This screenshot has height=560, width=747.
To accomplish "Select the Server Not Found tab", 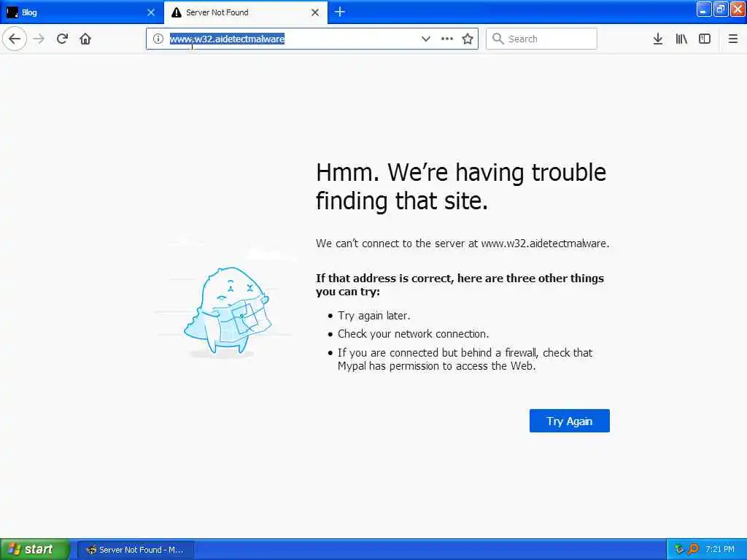I will tap(245, 12).
